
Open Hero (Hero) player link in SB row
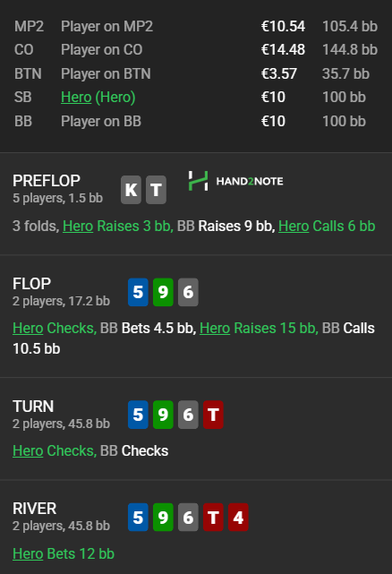[98, 98]
